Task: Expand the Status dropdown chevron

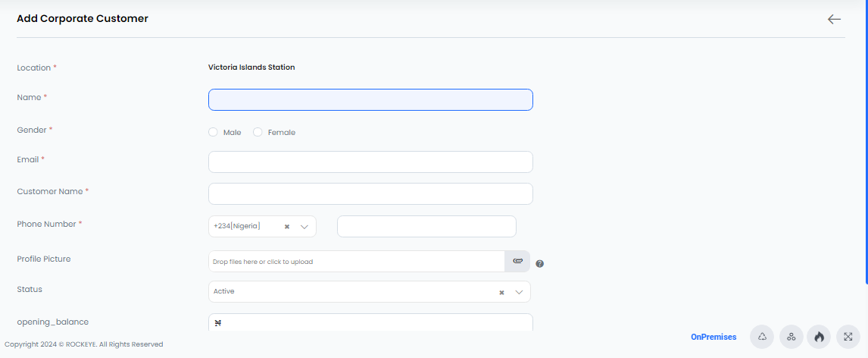Action: [520, 292]
